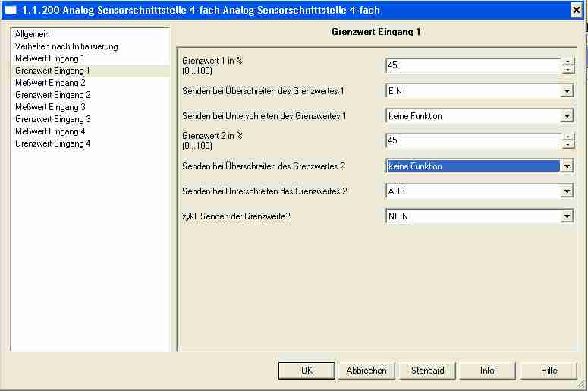Viewport: 588px width, 391px height.
Task: Open Grenzwert Eingang 4 page
Action: coord(52,143)
